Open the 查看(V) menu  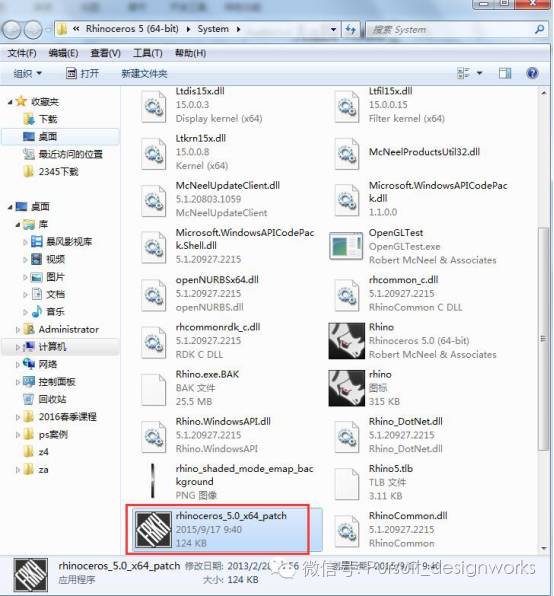click(105, 53)
